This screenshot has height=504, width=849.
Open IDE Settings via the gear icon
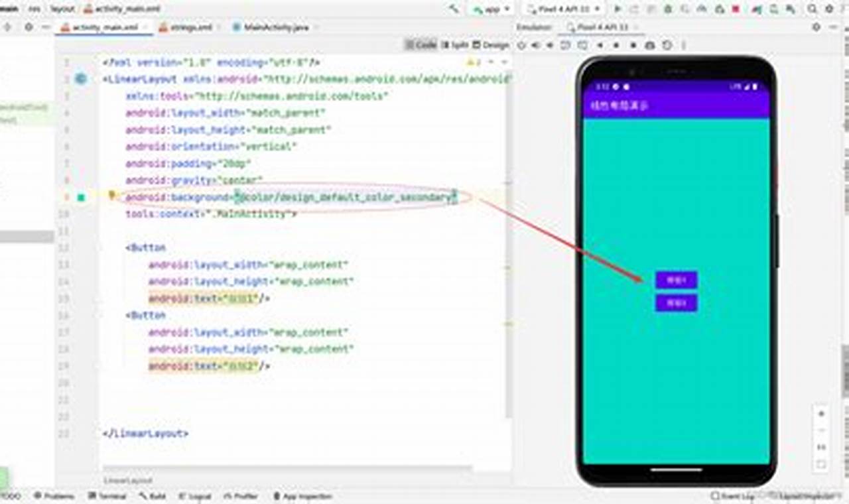click(x=830, y=8)
